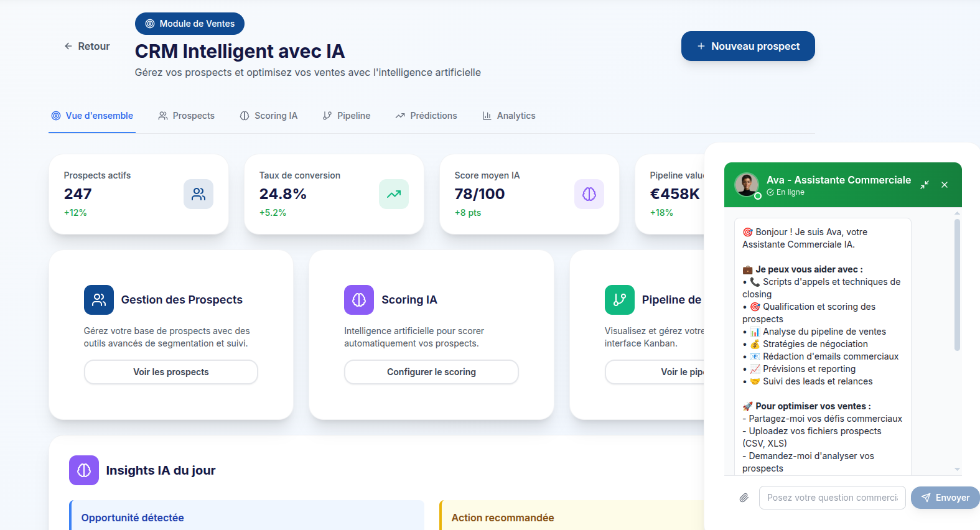Screen dimensions: 980x530
Task: Click the Ava assistant avatar
Action: coord(747,185)
